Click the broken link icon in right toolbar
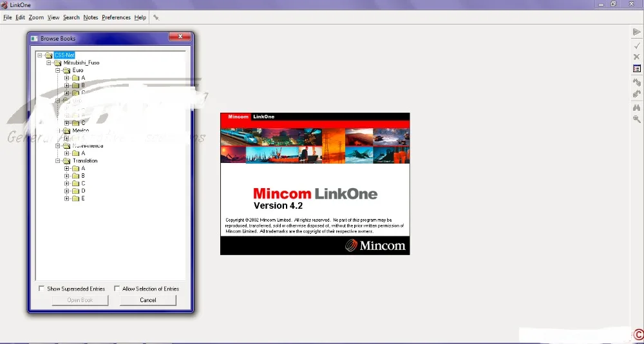 point(637,94)
